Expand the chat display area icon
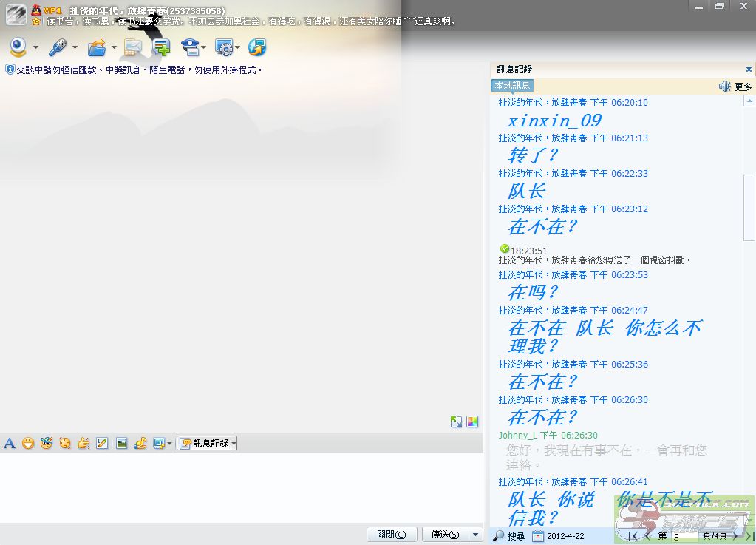Screen dimensions: 756x545 click(456, 422)
